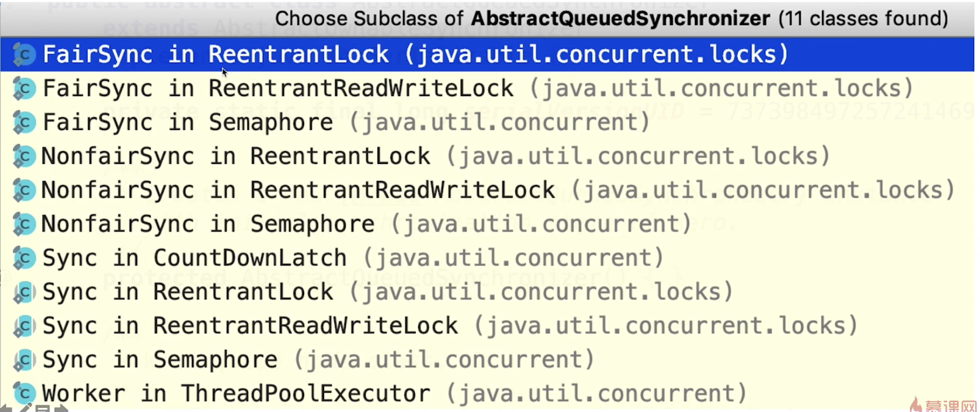
Task: Select NonfairSync in ReentrantLock entry
Action: point(487,156)
